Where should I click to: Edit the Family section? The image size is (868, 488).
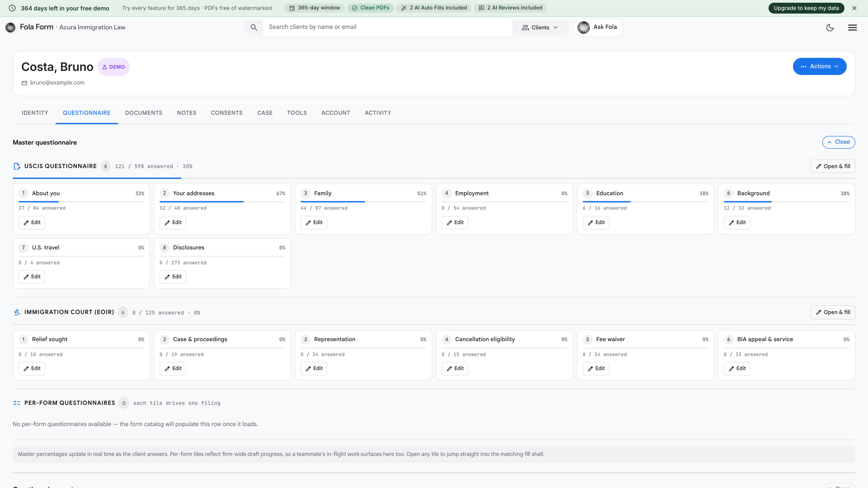coord(314,223)
